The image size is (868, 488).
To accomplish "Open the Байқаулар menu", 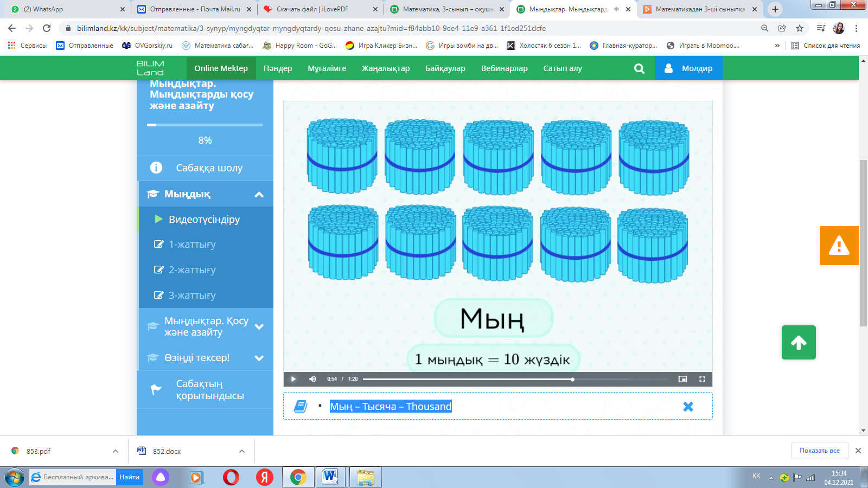I will click(x=445, y=68).
